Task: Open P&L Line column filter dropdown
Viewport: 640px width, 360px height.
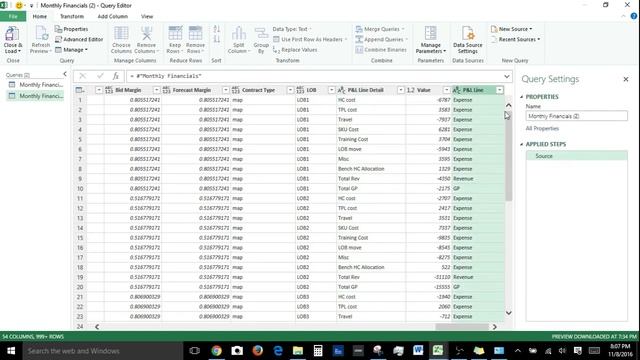Action: 500,90
